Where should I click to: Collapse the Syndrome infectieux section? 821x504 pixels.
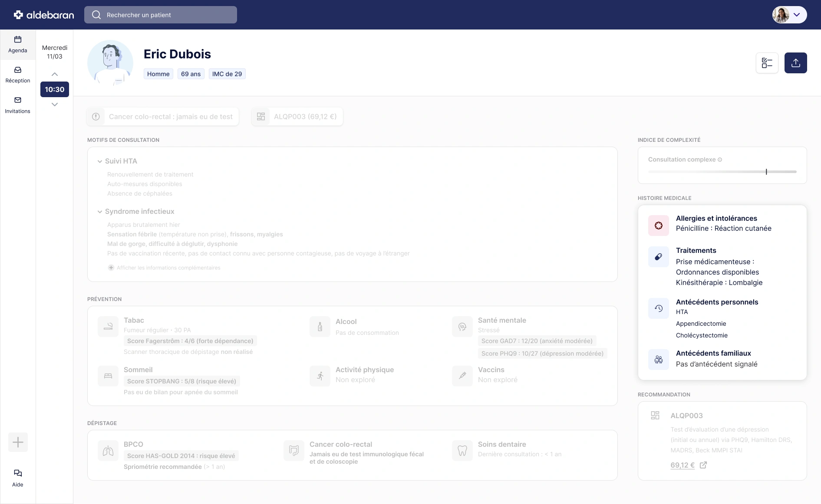(x=100, y=212)
